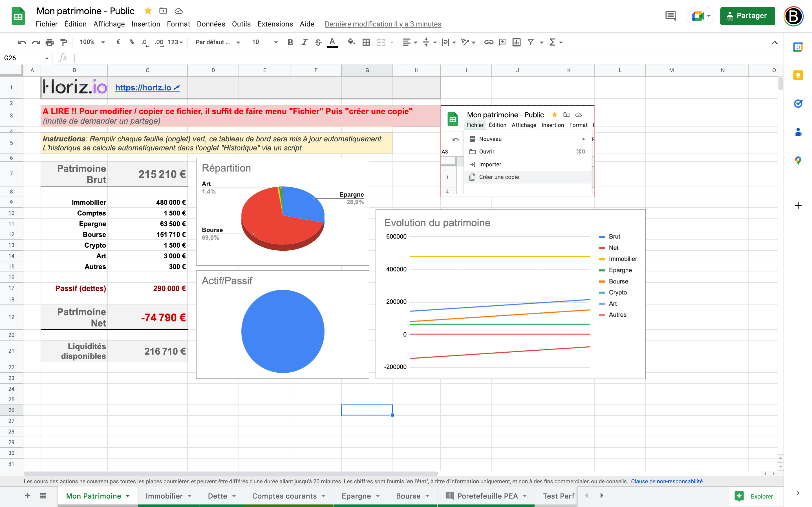Open the Functions (Σ) menu
Viewport: 812px width, 507px height.
coord(553,42)
